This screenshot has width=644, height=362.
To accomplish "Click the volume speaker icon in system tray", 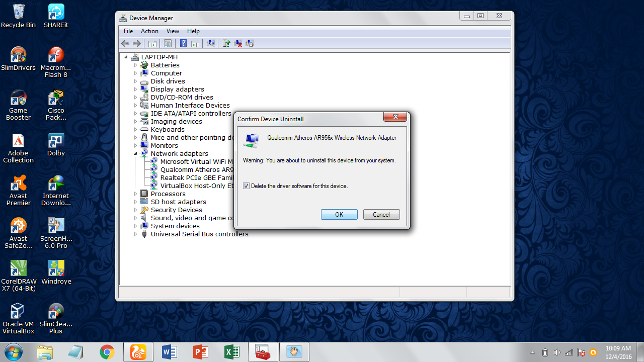I will (557, 352).
